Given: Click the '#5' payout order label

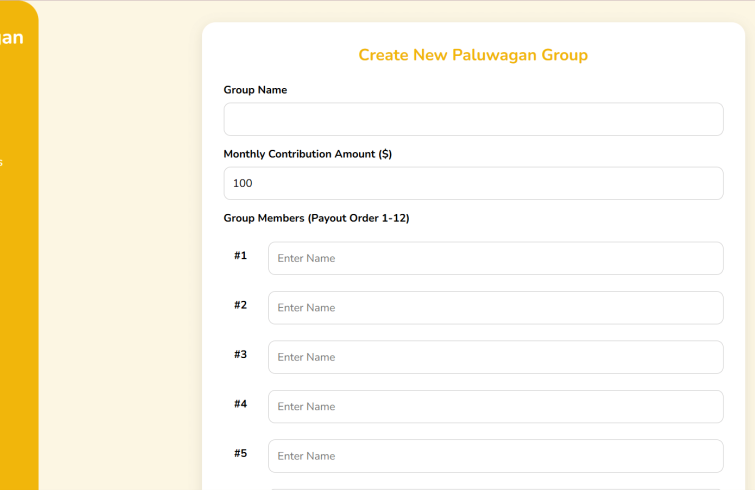Looking at the screenshot, I should (240, 453).
